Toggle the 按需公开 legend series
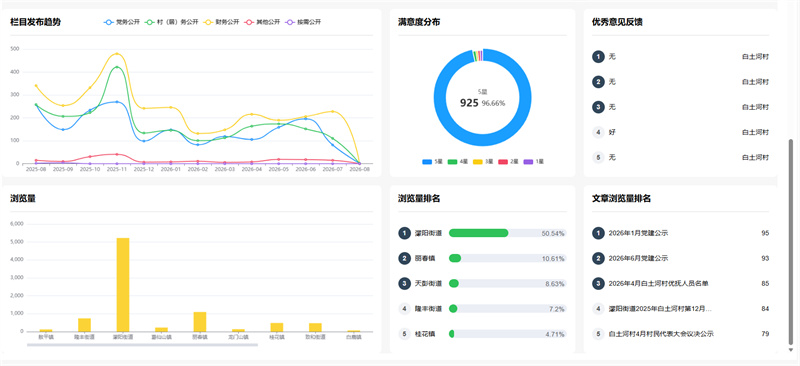The height and width of the screenshot is (366, 800). pos(303,22)
